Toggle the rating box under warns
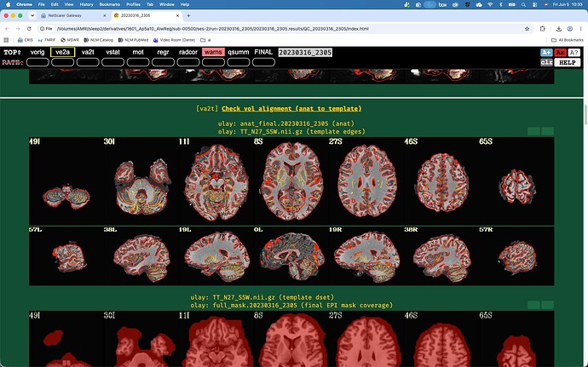This screenshot has height=367, width=588. point(213,62)
